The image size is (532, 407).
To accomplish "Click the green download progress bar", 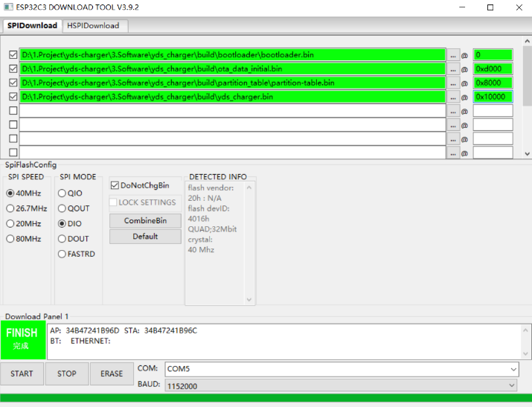I will click(x=266, y=398).
